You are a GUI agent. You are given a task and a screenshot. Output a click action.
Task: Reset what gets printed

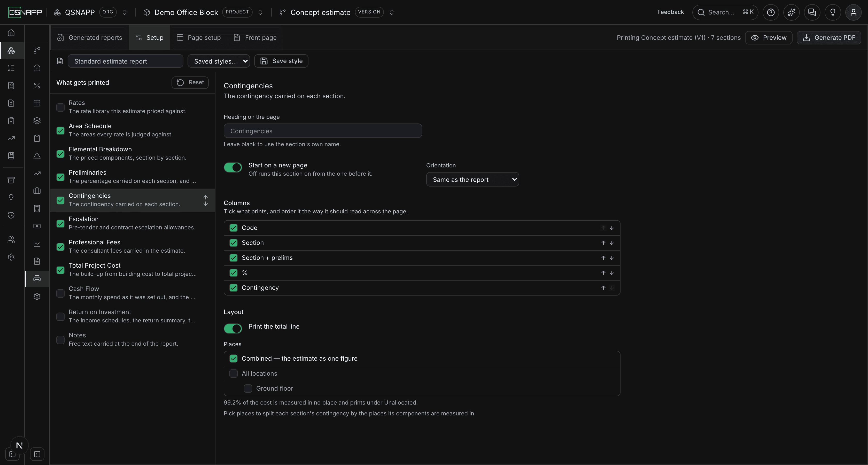click(x=190, y=83)
